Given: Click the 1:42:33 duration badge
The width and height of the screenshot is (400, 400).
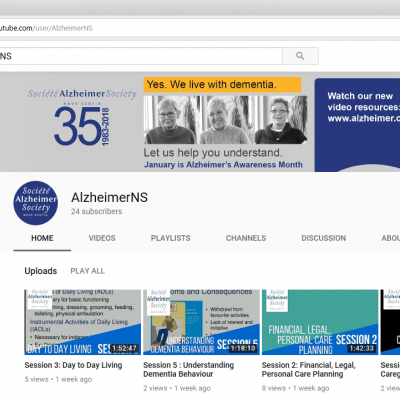Looking at the screenshot, I should tap(362, 348).
